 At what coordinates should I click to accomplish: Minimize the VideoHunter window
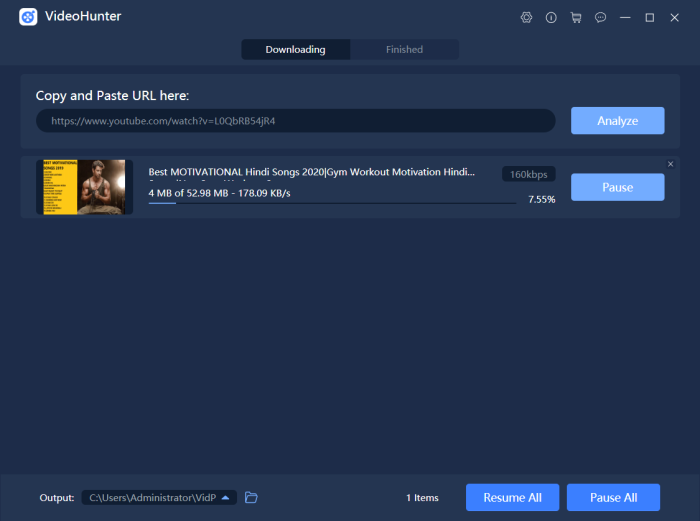(x=625, y=17)
